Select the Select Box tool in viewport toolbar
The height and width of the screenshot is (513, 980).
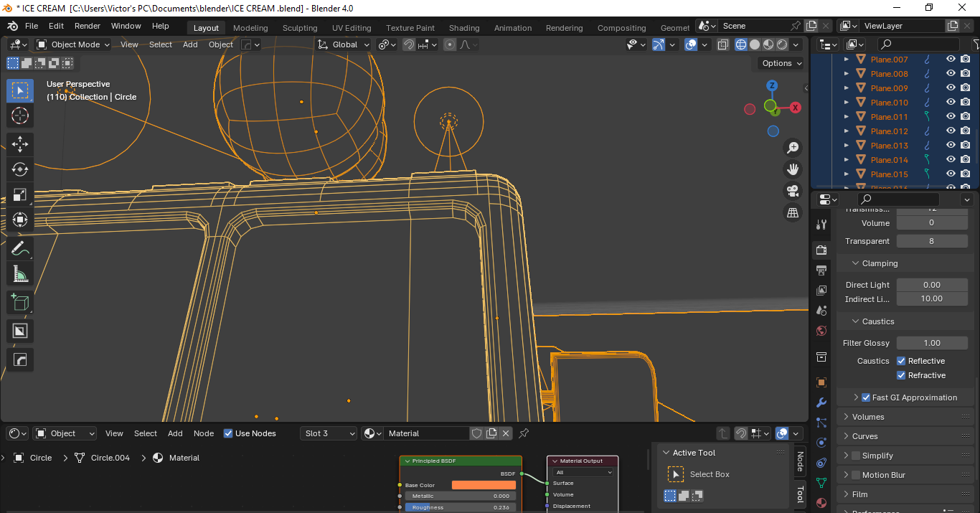pyautogui.click(x=19, y=90)
